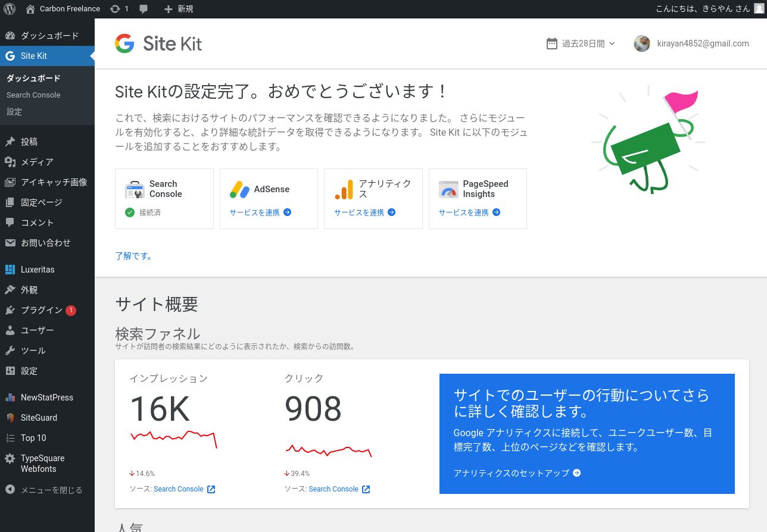
Task: Click the 外観 paintbrush icon
Action: (10, 290)
